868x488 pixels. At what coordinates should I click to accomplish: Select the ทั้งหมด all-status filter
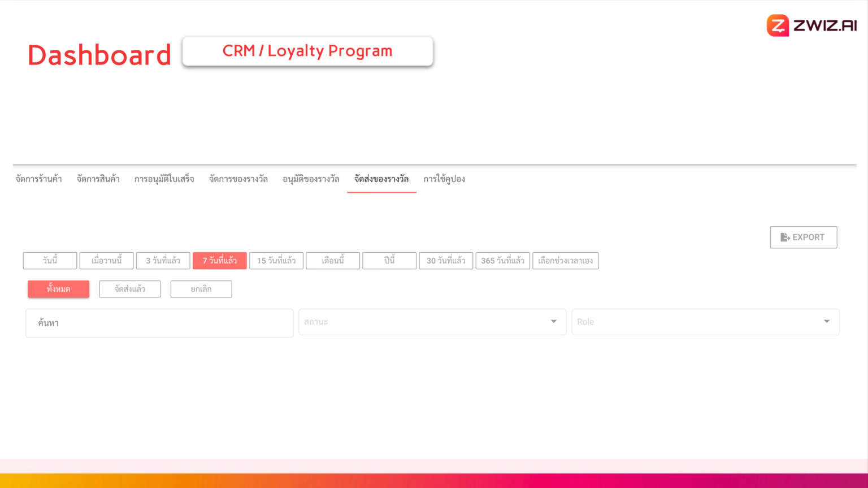pyautogui.click(x=58, y=288)
